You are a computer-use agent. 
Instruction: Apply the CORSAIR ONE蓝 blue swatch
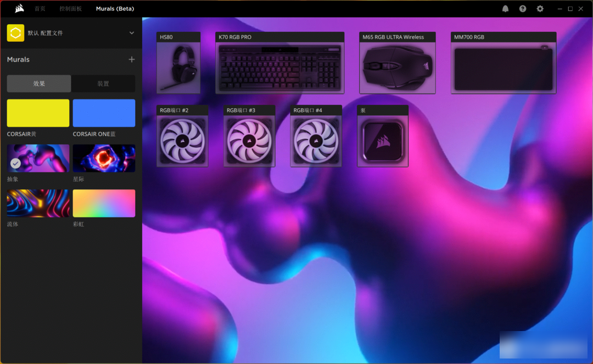pos(104,113)
